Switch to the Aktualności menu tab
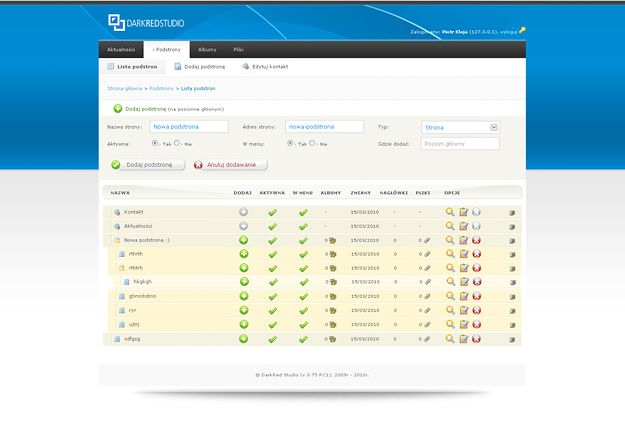625x425 pixels. pyautogui.click(x=121, y=49)
